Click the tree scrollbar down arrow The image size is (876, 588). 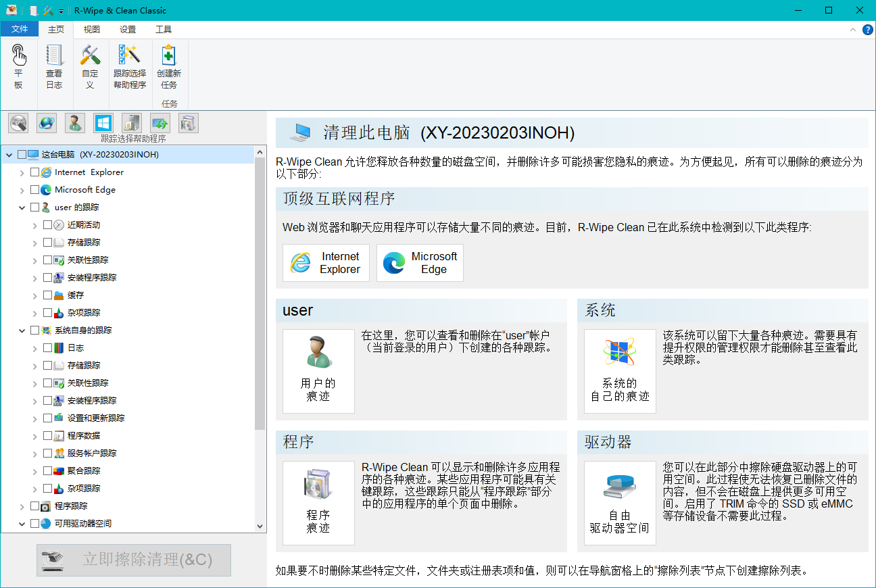260,526
